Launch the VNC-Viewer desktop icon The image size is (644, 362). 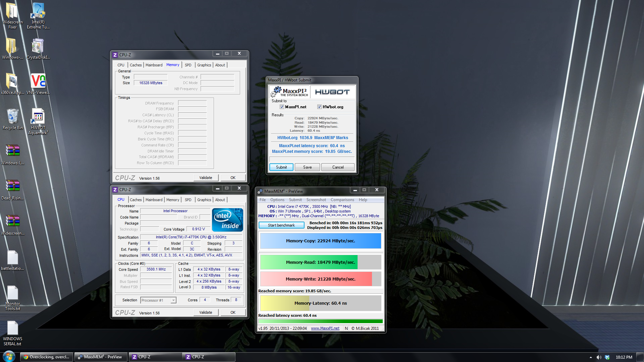tap(38, 84)
